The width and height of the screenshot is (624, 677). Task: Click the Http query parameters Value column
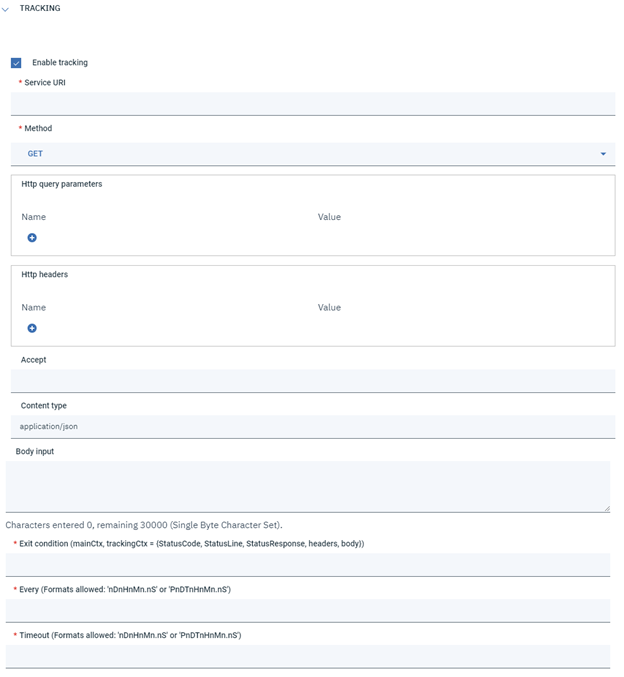click(329, 217)
